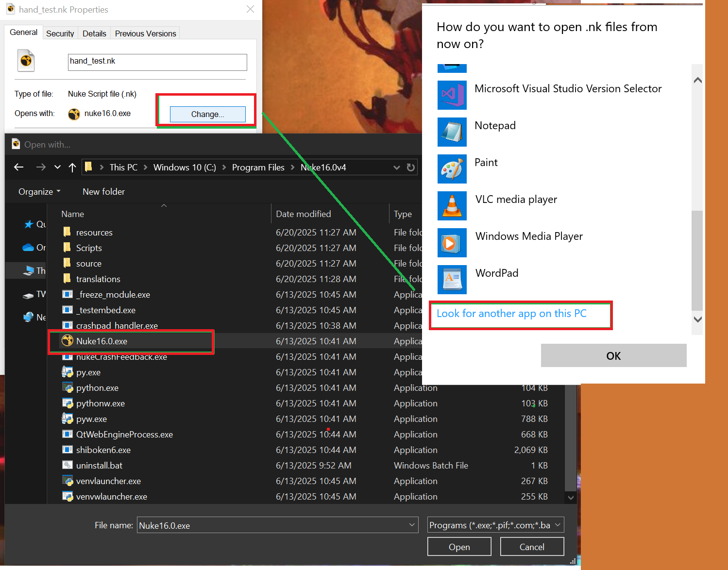Click the 2,069 KB size cell
Viewport: 728px width, 570px height.
(530, 450)
